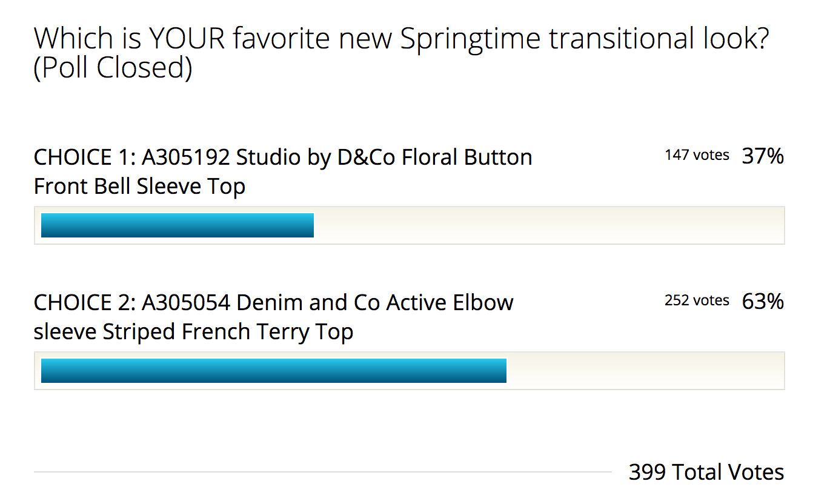Click the 63% result percentage

[x=763, y=301]
